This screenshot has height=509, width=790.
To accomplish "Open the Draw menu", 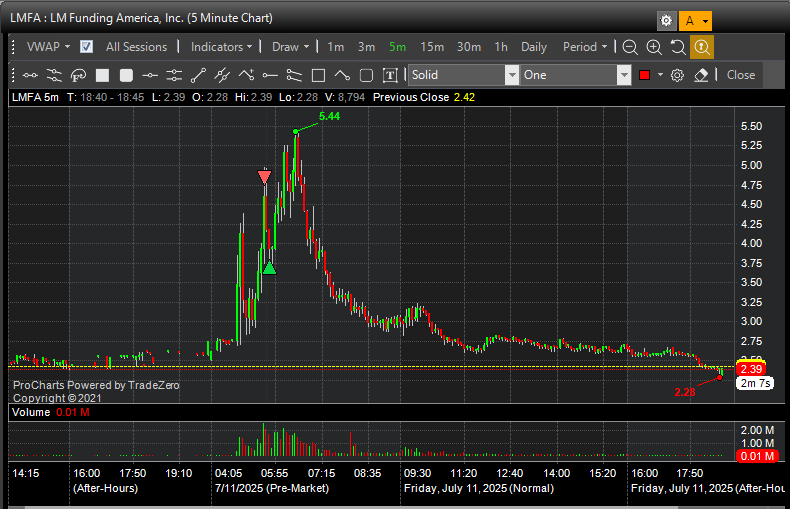I will (x=290, y=47).
